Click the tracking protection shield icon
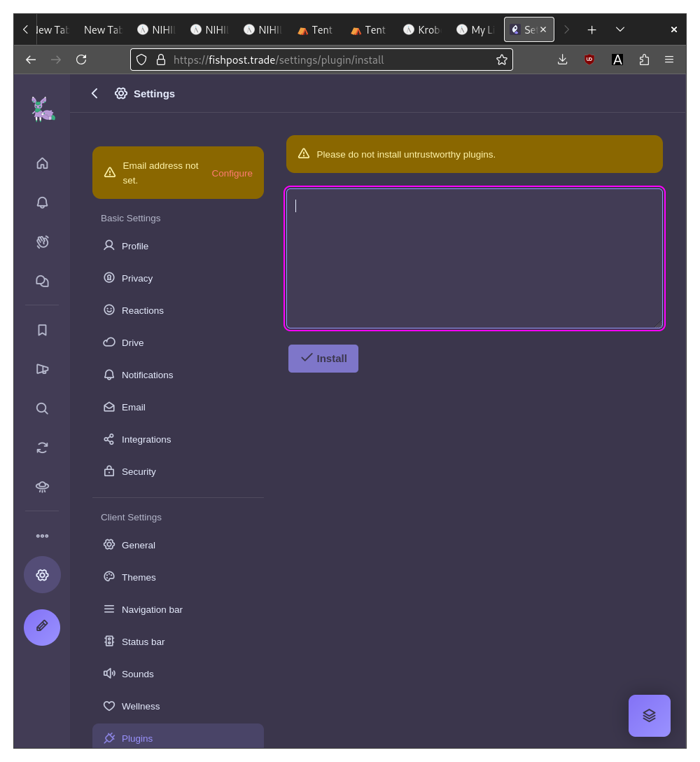 (141, 60)
